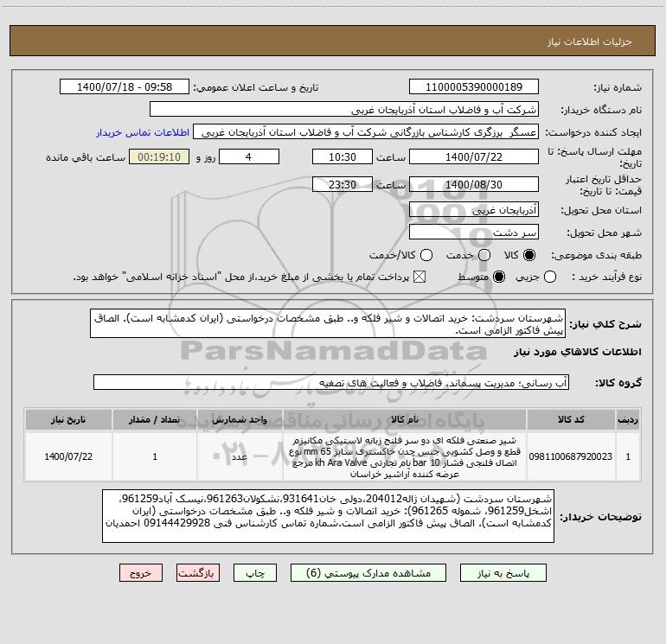Click the remaining time 00:19:10 field
This screenshot has height=644, width=666.
coord(159,156)
